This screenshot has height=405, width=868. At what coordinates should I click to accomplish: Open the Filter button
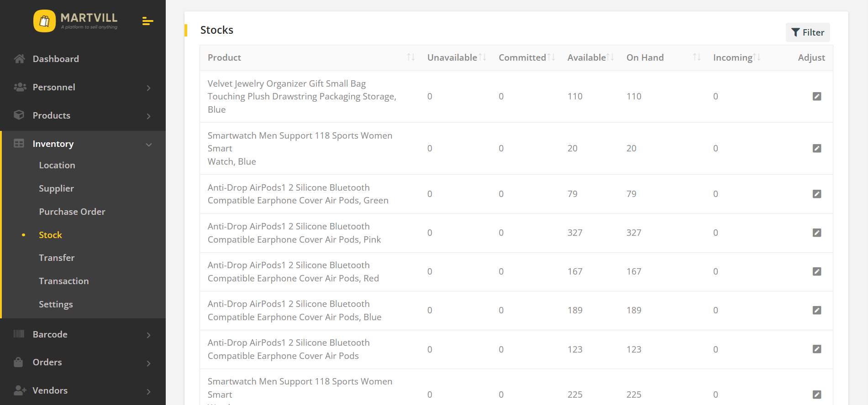(808, 32)
